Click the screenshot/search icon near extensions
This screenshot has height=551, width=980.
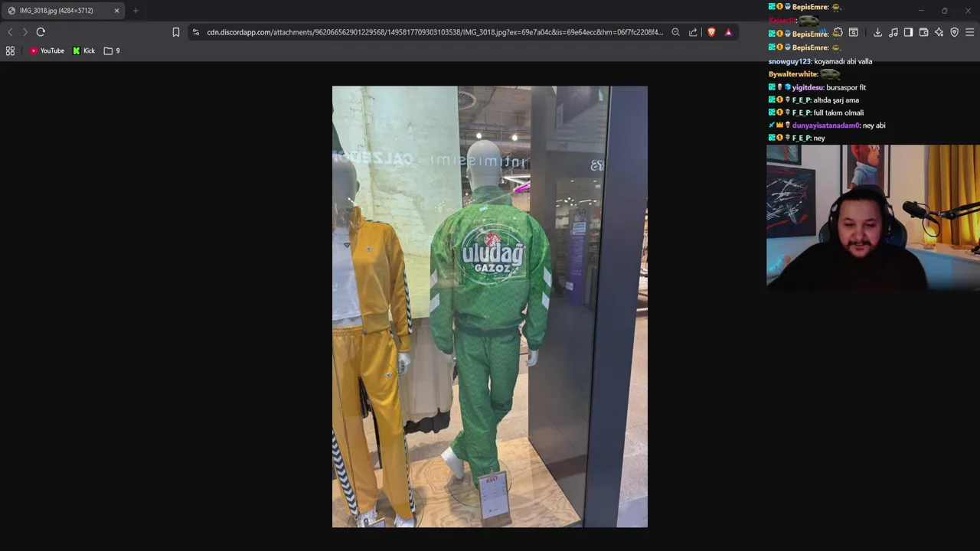853,32
